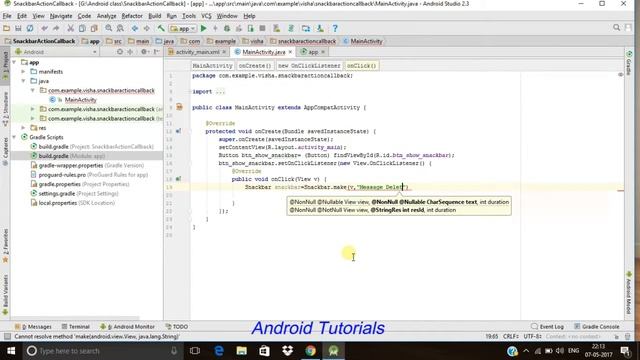Click the Open file toolbar icon
Image resolution: width=640 pixels, height=360 pixels.
[x=7, y=28]
